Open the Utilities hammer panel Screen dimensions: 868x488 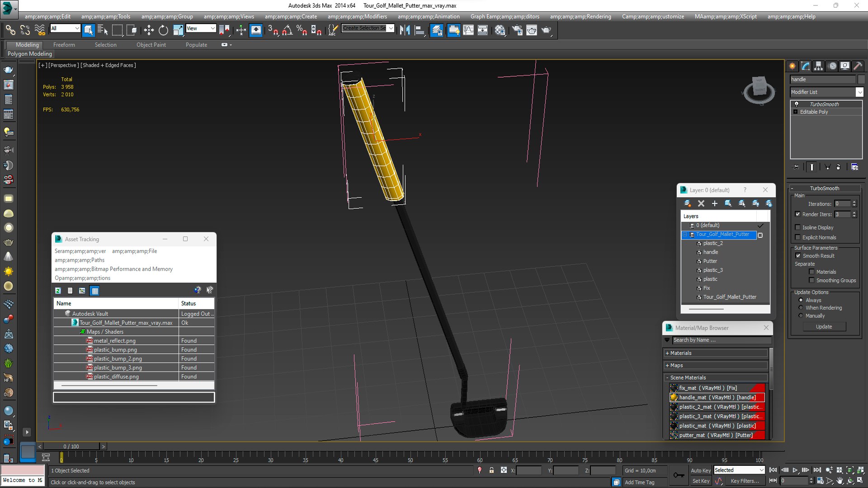coord(858,66)
